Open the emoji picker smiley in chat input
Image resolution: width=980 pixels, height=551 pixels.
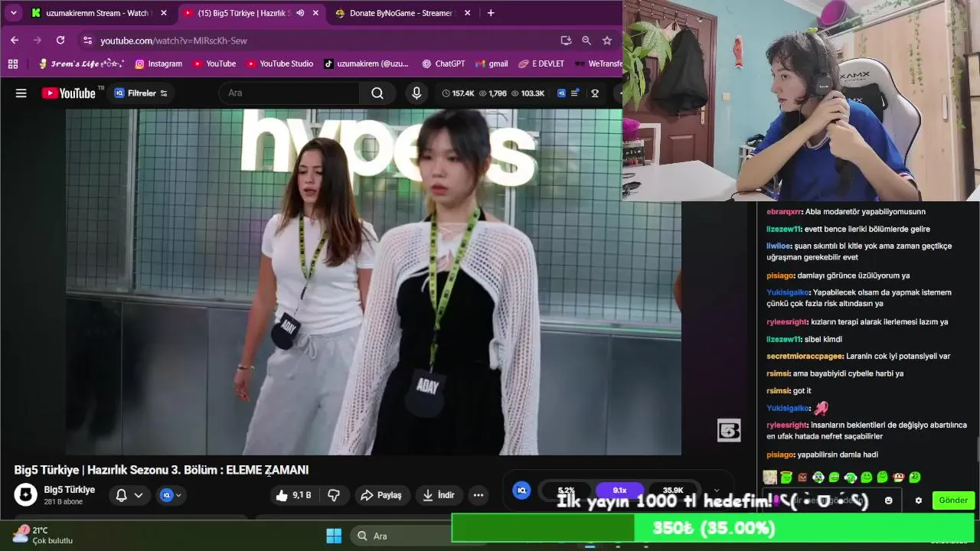888,500
